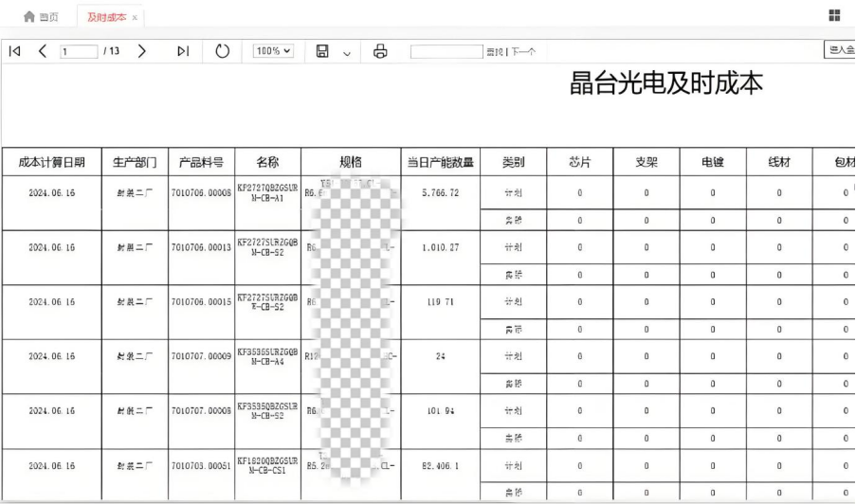856x504 pixels.
Task: Click the 支架 column header
Action: pos(647,162)
